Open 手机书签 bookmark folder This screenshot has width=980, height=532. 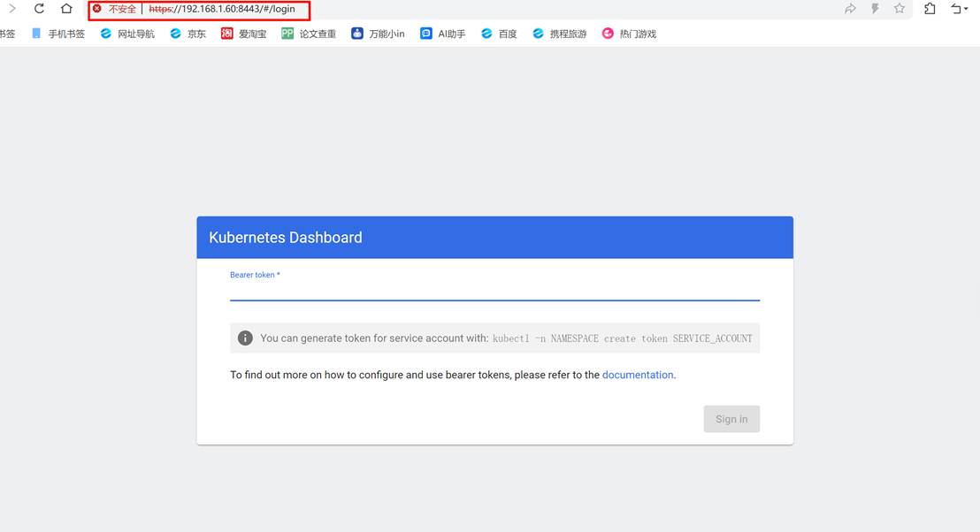[58, 34]
